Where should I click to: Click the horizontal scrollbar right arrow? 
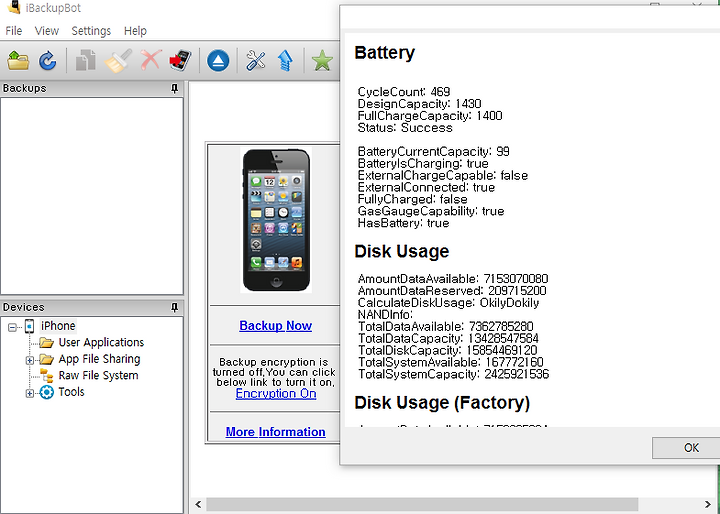[708, 504]
